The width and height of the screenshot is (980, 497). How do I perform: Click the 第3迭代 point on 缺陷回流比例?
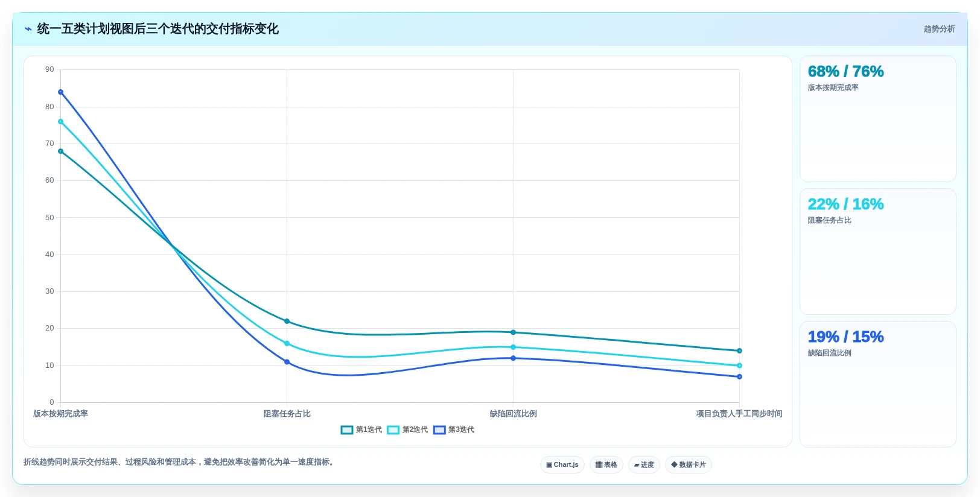click(513, 358)
